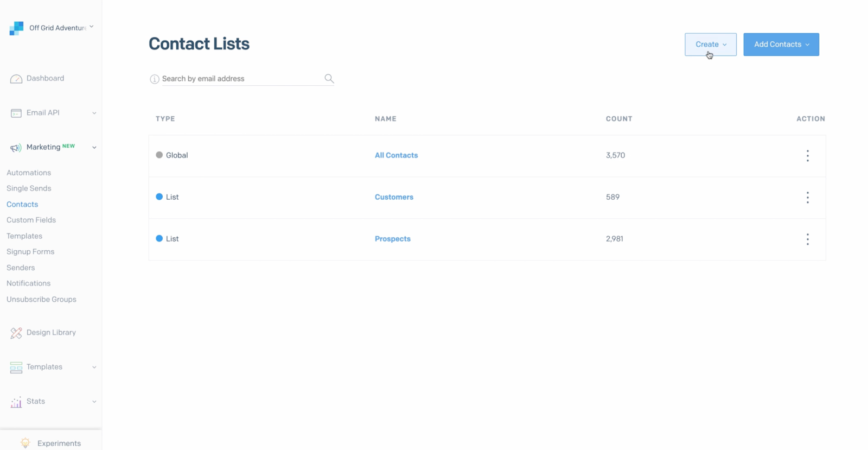
Task: Click the Off Grid Adventures logo icon
Action: [x=16, y=28]
